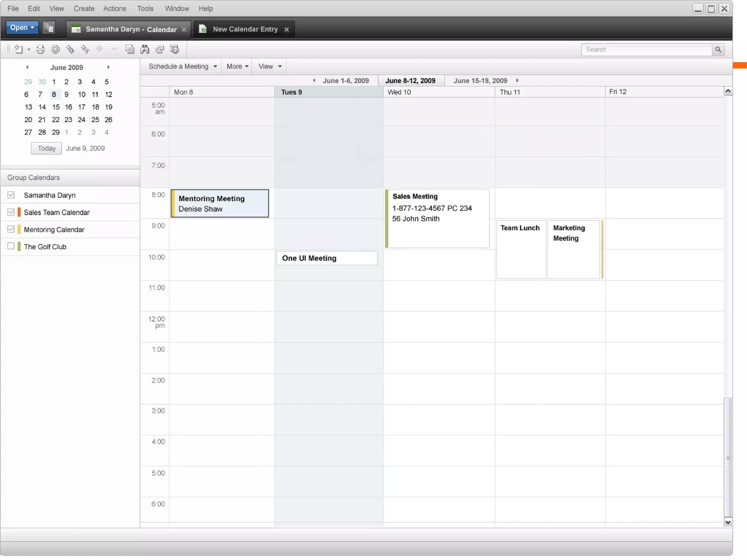Expand the View dropdown in calendar bar
Screen dimensions: 747x560
pos(270,66)
